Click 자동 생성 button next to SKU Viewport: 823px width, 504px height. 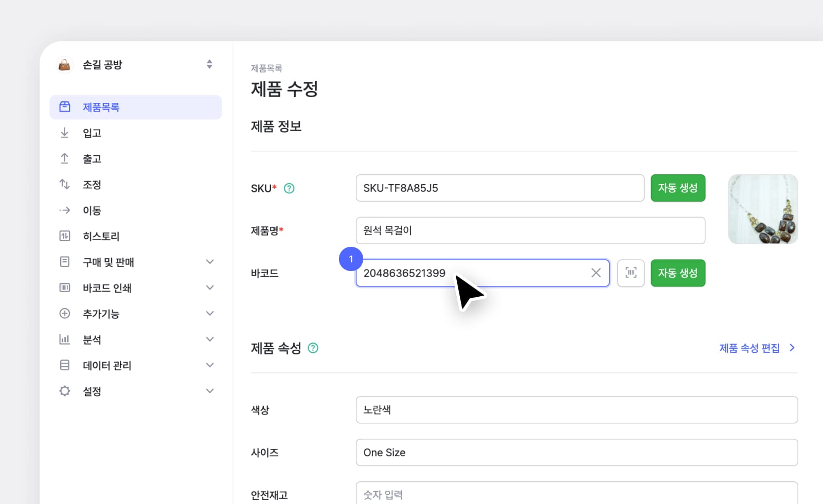pos(678,188)
